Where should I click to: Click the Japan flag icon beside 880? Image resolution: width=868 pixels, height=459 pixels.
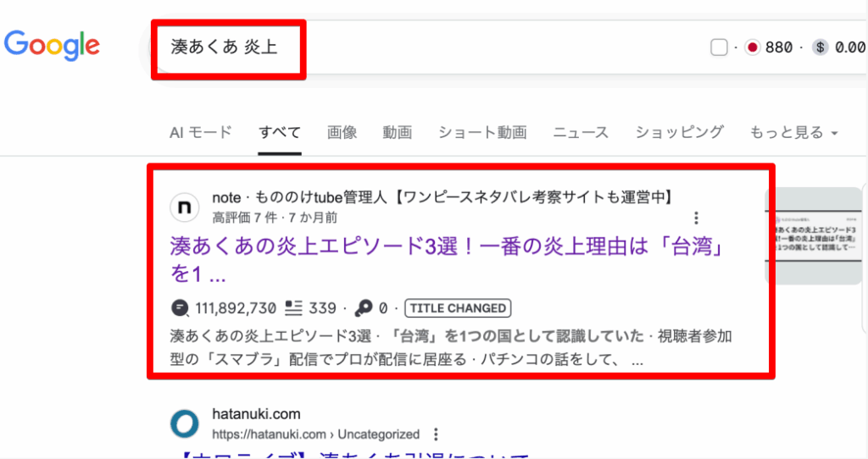click(751, 47)
